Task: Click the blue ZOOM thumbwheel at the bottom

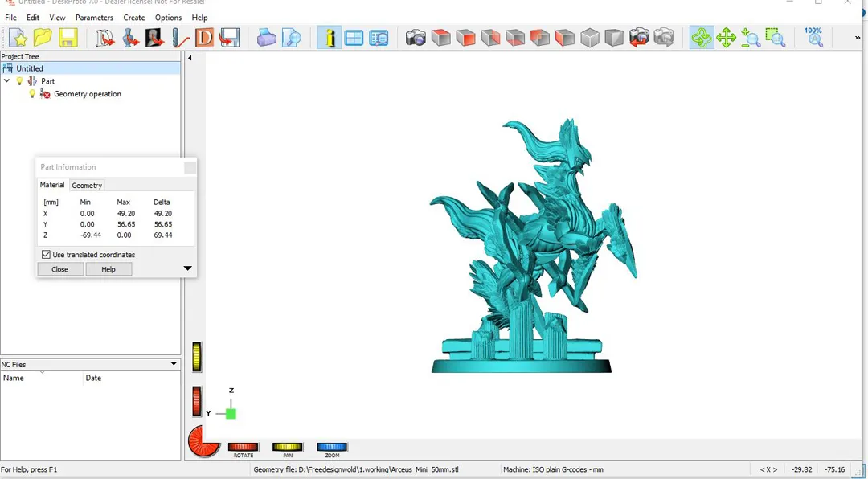Action: click(332, 447)
